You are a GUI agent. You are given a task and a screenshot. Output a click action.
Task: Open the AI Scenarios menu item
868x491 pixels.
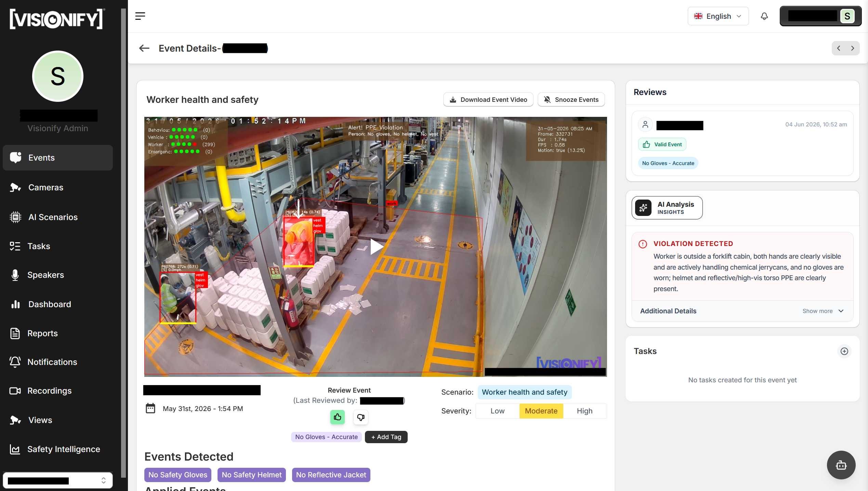[57, 217]
